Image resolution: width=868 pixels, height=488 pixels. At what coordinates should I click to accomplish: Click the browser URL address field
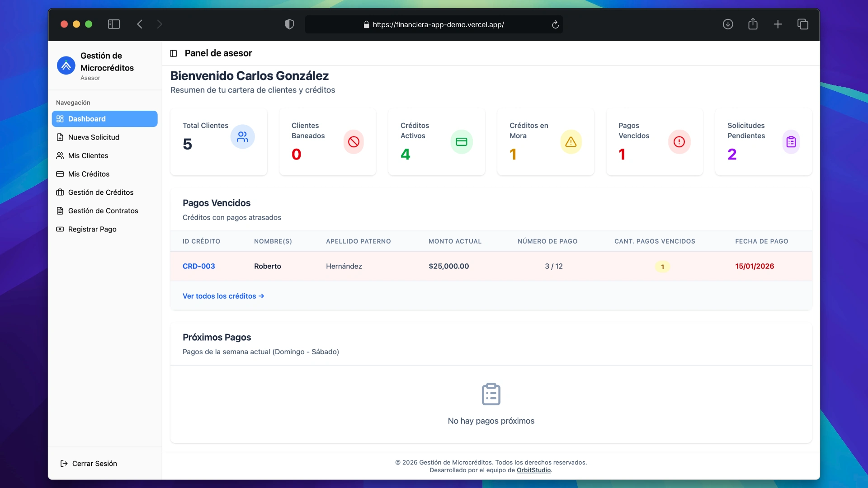[438, 24]
